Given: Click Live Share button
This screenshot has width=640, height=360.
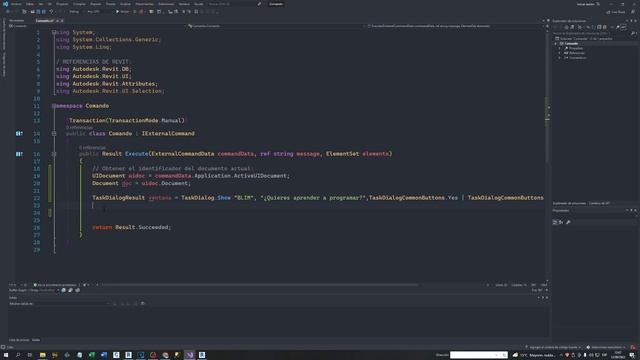Looking at the screenshot, I should point(616,12).
